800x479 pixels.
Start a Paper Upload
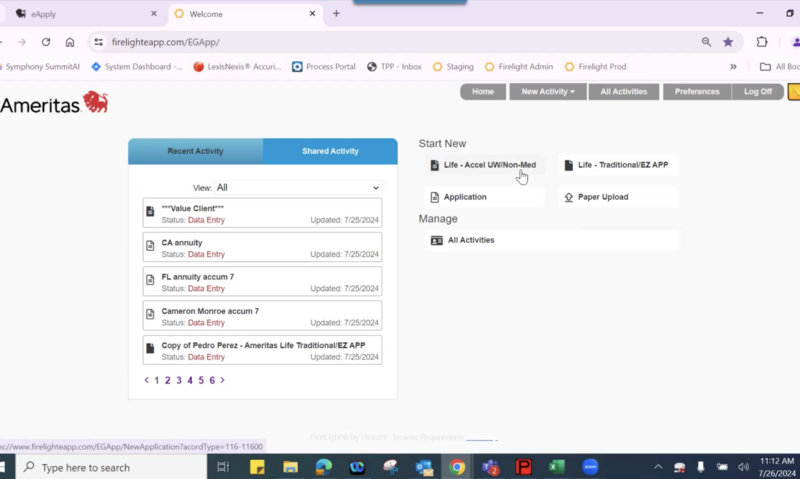pos(618,197)
